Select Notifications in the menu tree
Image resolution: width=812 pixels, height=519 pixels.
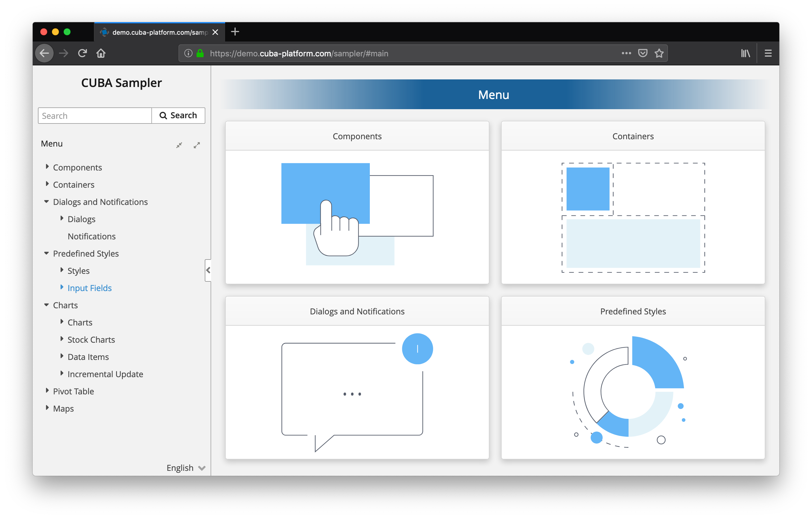click(91, 236)
